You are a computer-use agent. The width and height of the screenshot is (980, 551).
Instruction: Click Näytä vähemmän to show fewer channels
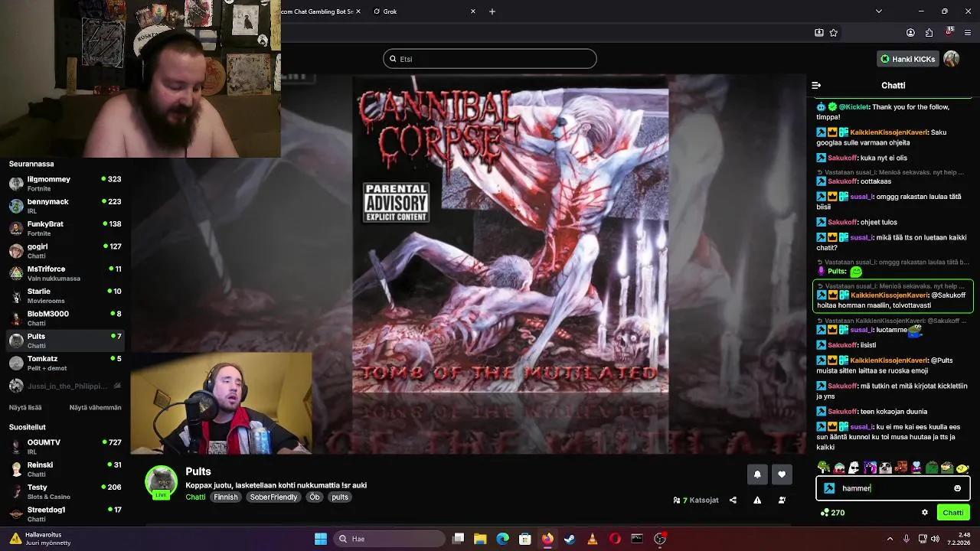[95, 408]
